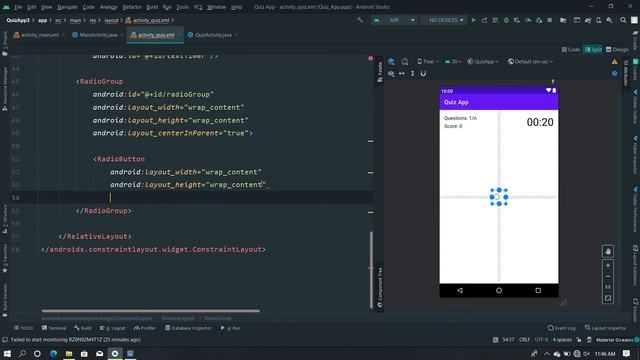This screenshot has width=640, height=360.
Task: Click the Material Oceanic theme status entry
Action: click(x=614, y=340)
